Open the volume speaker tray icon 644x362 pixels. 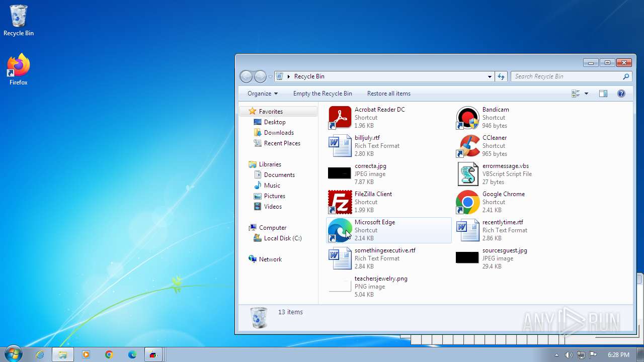[x=569, y=355]
